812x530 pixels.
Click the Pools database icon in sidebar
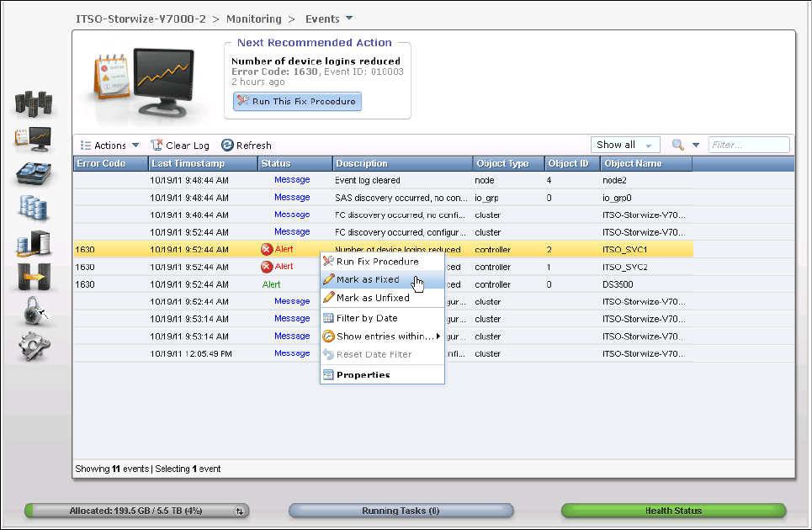(34, 208)
